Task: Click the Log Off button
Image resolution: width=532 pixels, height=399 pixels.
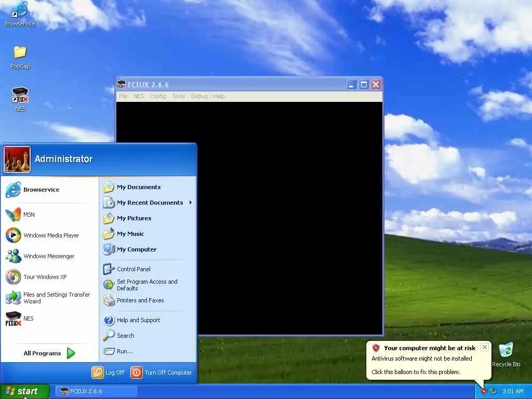Action: [108, 373]
